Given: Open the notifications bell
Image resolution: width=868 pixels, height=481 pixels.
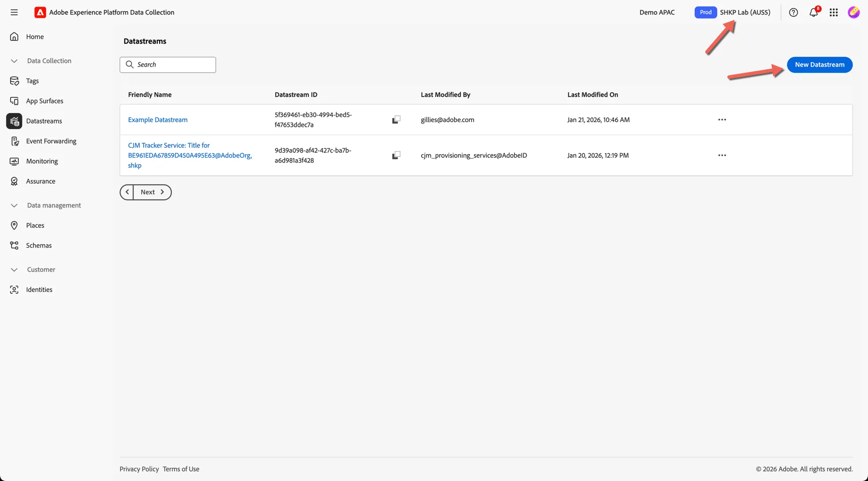Looking at the screenshot, I should [813, 13].
